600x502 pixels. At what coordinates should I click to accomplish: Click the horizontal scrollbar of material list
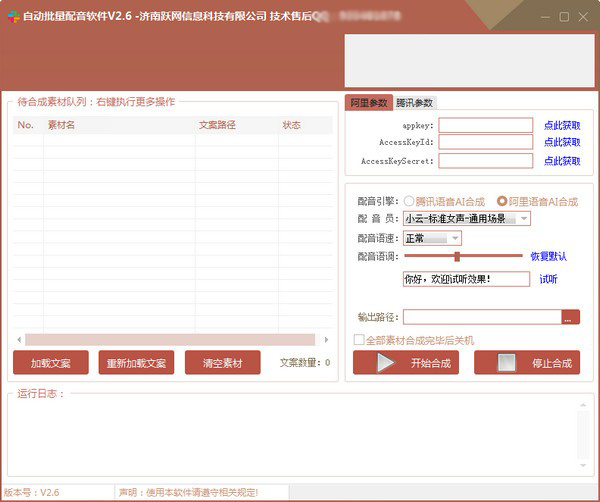tap(170, 340)
